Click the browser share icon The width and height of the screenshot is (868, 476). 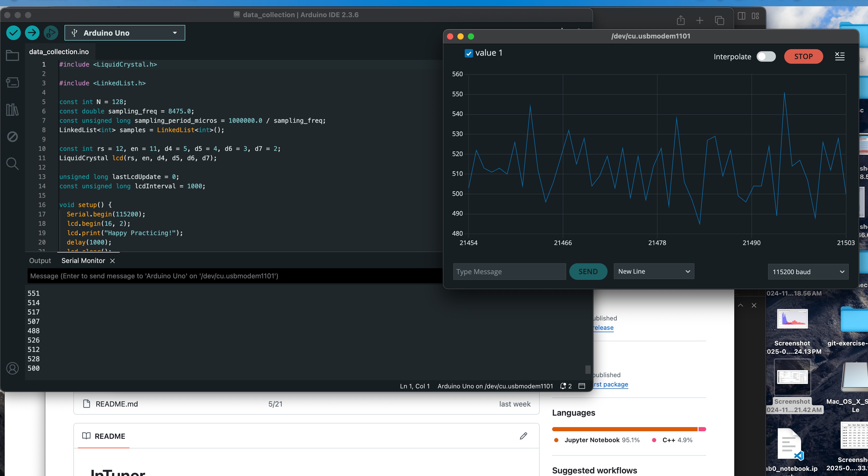click(x=681, y=20)
